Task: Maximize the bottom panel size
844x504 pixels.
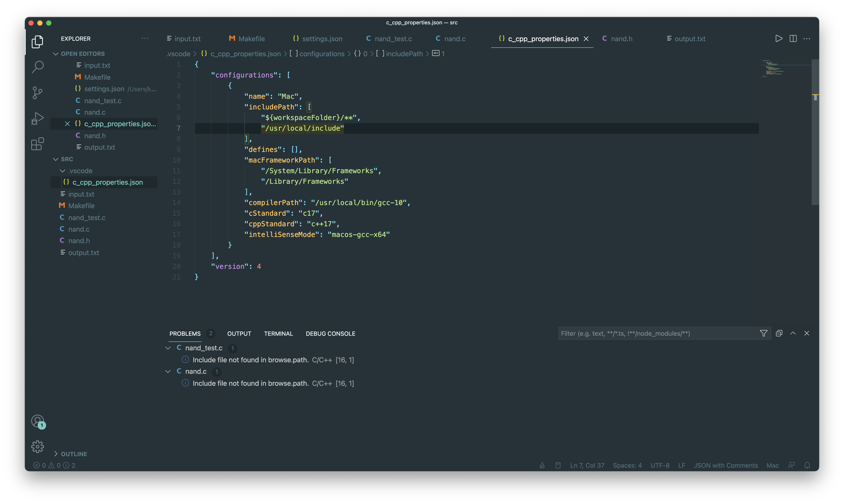Action: [x=793, y=333]
